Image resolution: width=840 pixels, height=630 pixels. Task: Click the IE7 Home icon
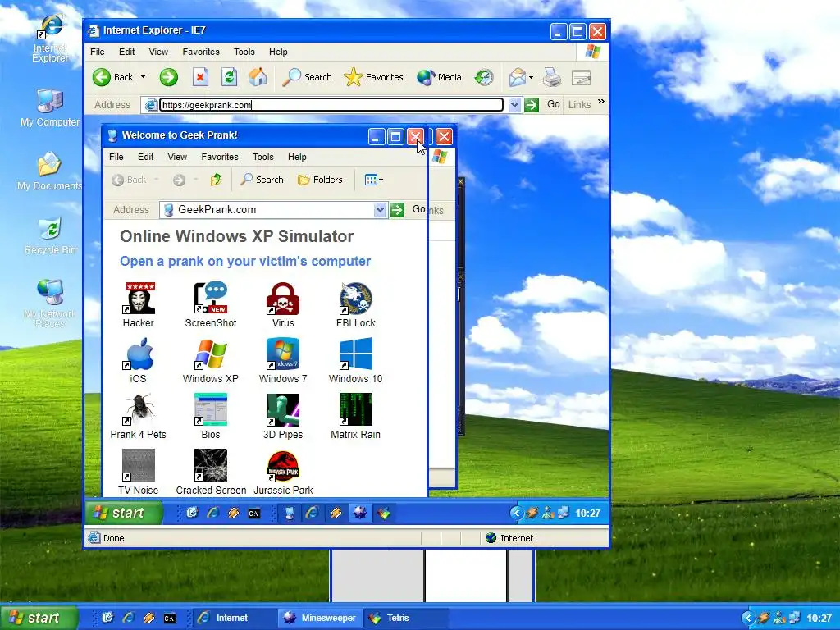(x=258, y=77)
